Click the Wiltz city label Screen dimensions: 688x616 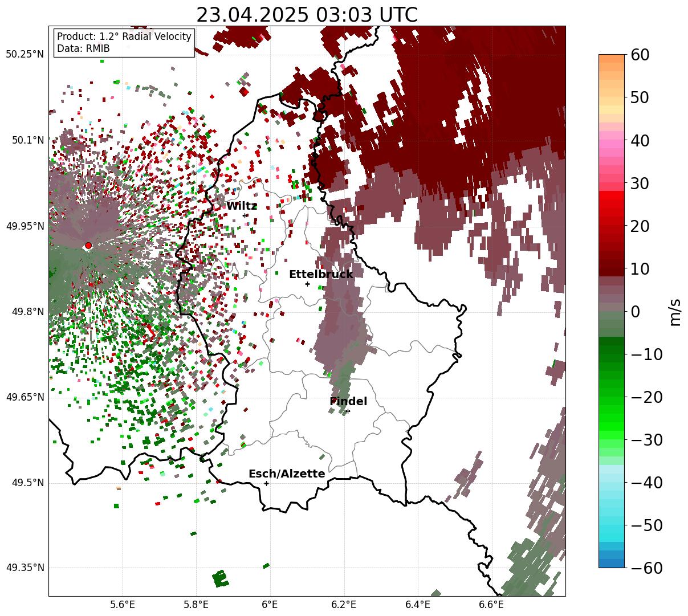click(242, 206)
